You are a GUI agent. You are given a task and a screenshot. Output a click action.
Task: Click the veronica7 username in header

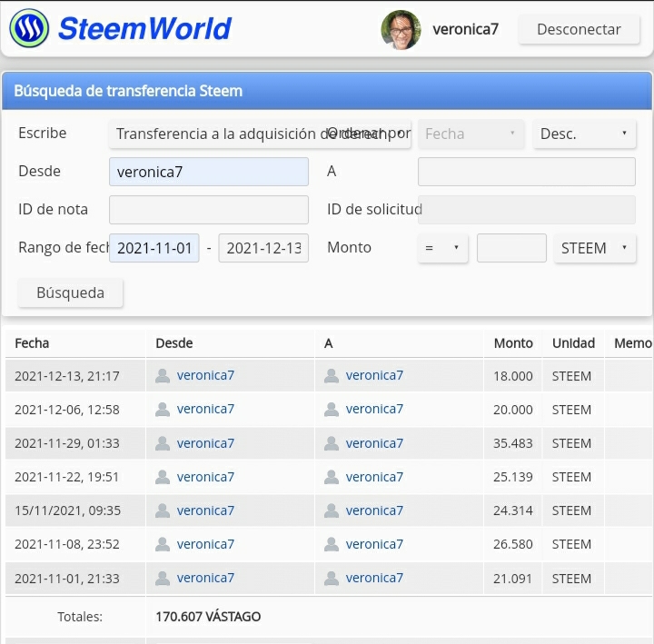coord(465,29)
